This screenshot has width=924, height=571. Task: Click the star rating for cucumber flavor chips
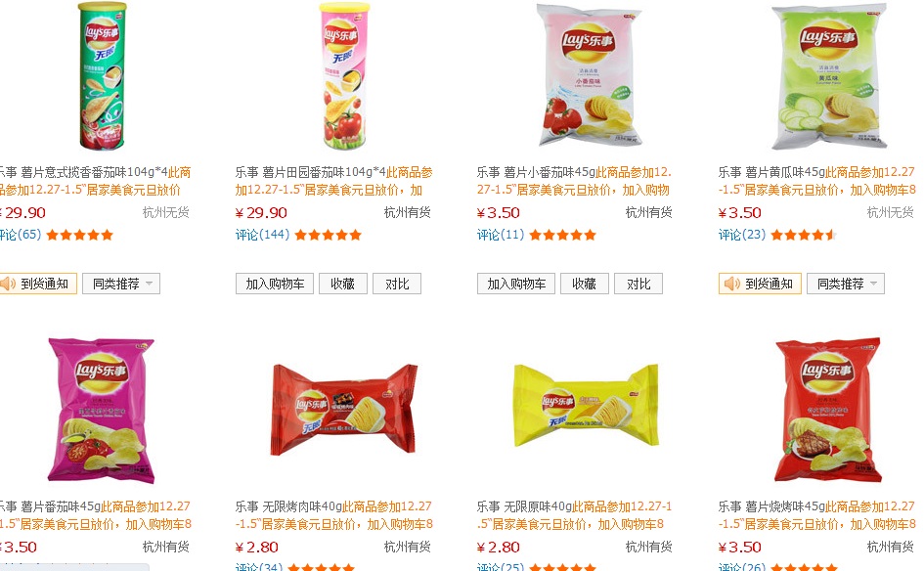point(804,235)
